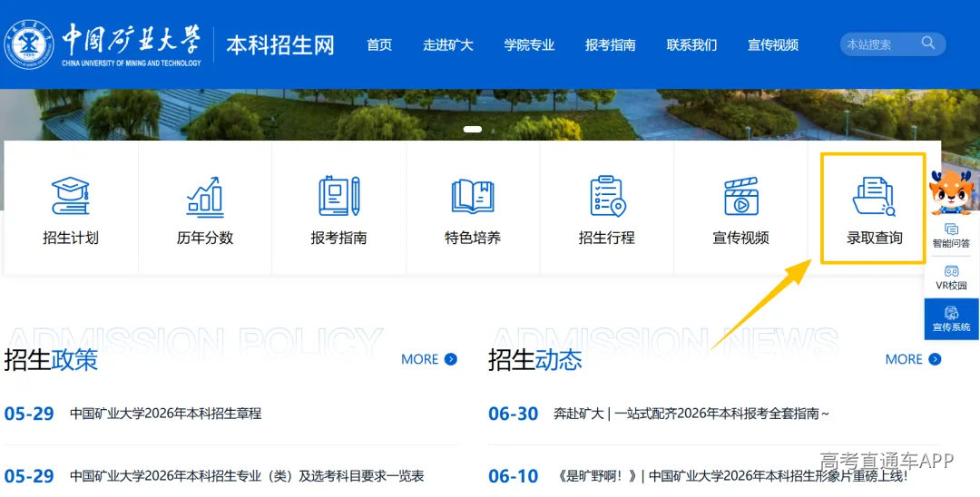This screenshot has width=980, height=497.
Task: Open the VR校园 headset icon
Action: click(951, 271)
